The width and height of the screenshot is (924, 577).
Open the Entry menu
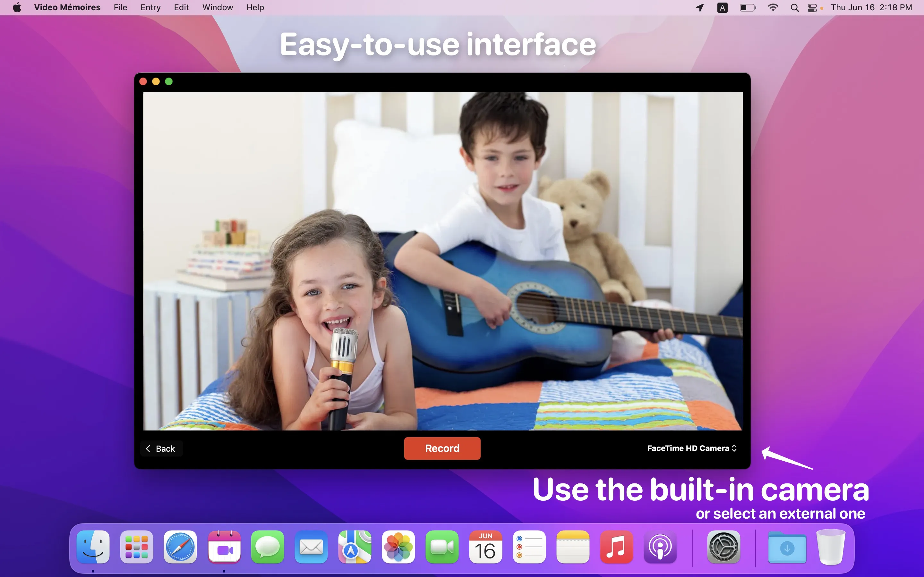coord(150,7)
